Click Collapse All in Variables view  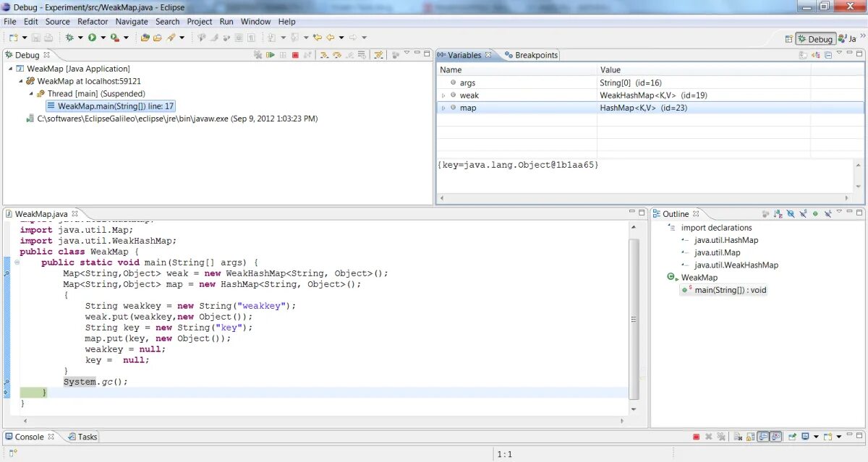[x=828, y=55]
